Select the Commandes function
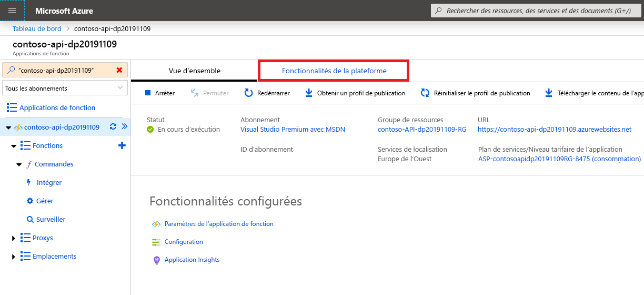 click(x=54, y=164)
